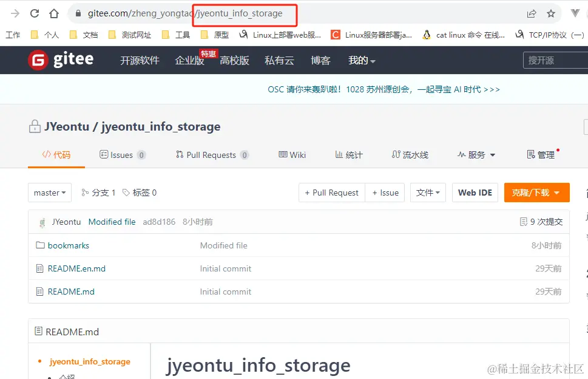Expand the master branch dropdown
Viewport: 588px width, 379px height.
coord(50,193)
